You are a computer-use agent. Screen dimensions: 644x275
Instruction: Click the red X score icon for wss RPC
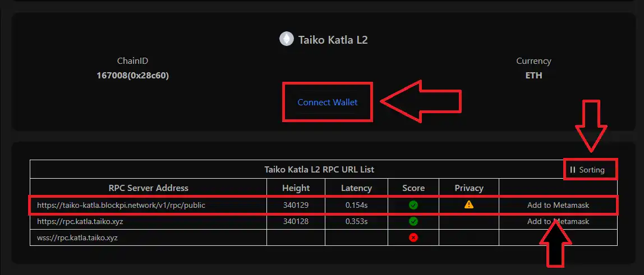tap(413, 237)
